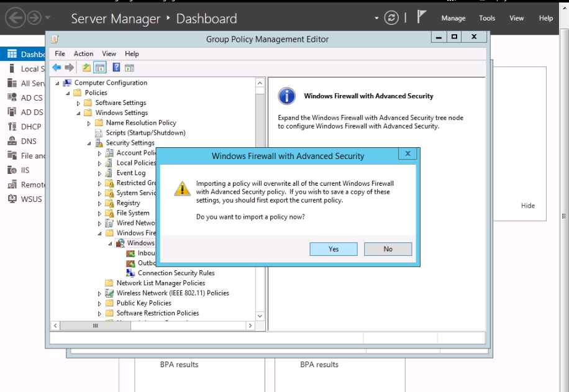Click the back arrow in editor toolbar
The width and height of the screenshot is (569, 392).
[57, 68]
